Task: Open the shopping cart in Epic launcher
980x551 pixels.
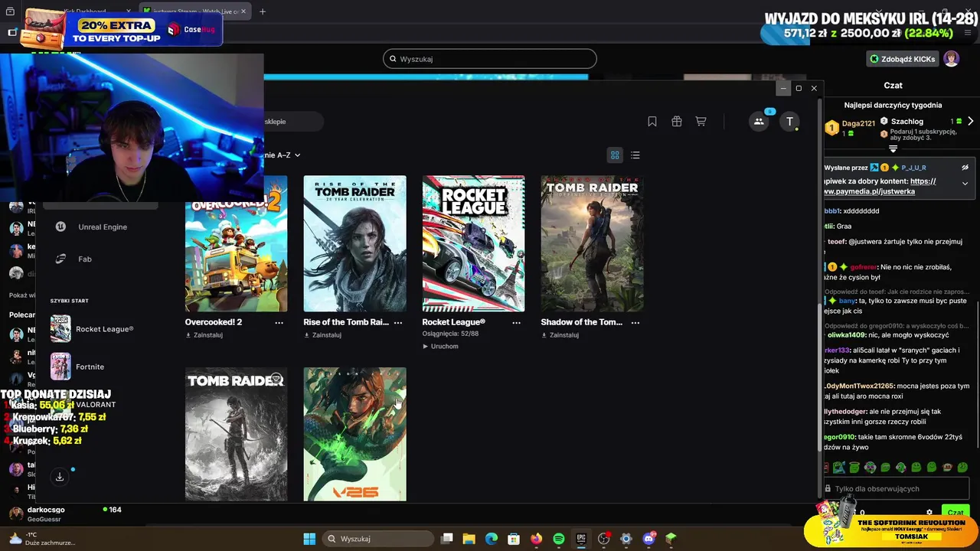Action: click(x=701, y=122)
